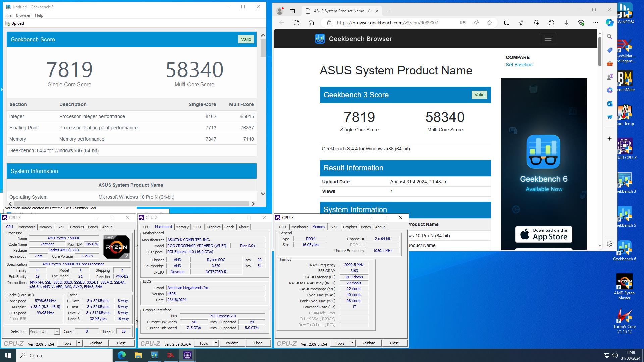
Task: Open Socket #1 selection dropdown in CPU-Z
Action: [x=44, y=331]
